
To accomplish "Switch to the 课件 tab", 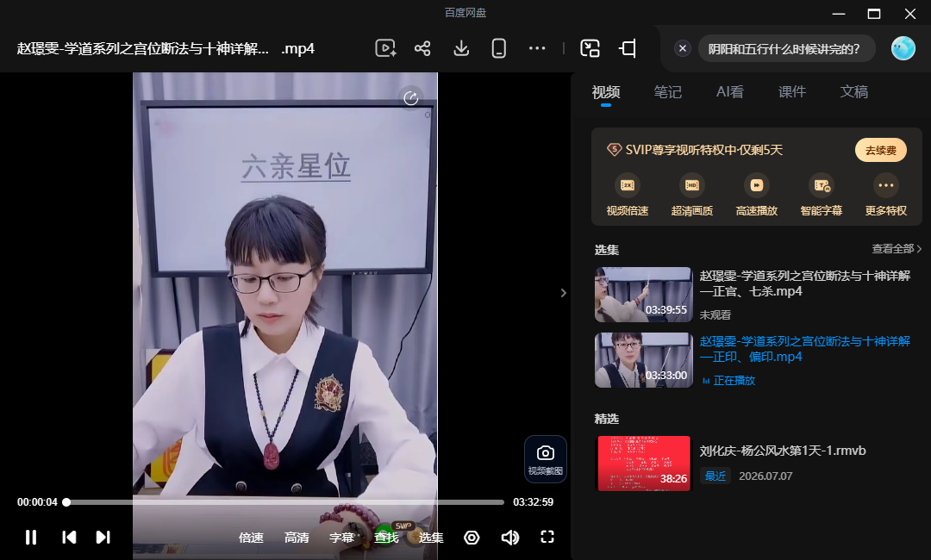I will click(x=792, y=92).
